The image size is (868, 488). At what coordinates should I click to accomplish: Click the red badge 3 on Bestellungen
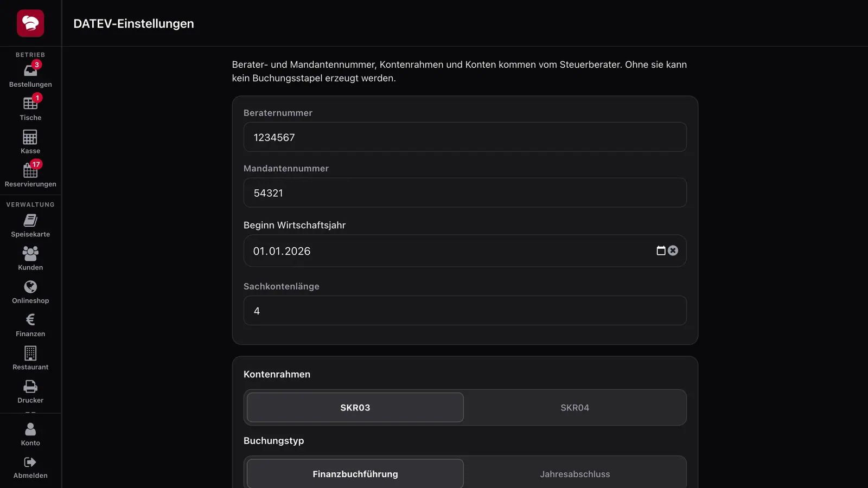pos(37,65)
